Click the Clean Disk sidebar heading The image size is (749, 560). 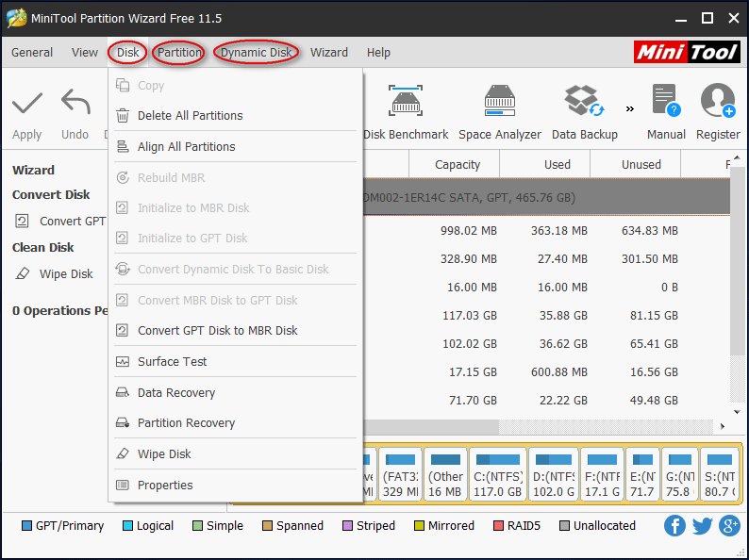coord(43,248)
